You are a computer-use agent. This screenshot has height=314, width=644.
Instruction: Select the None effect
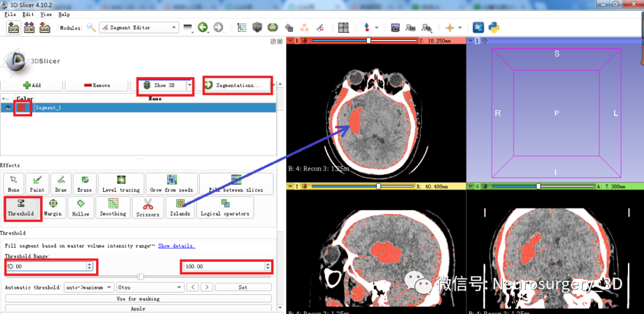coord(14,184)
